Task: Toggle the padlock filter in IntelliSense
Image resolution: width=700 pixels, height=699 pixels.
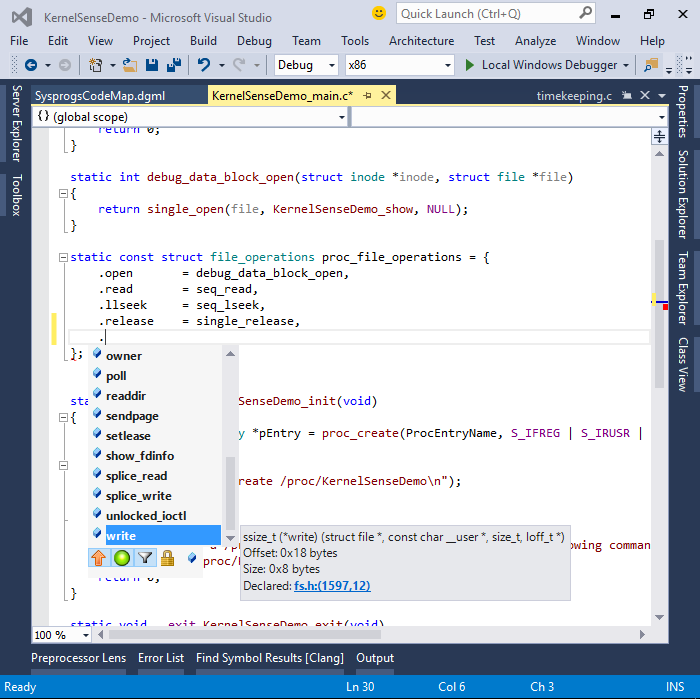Action: point(167,558)
